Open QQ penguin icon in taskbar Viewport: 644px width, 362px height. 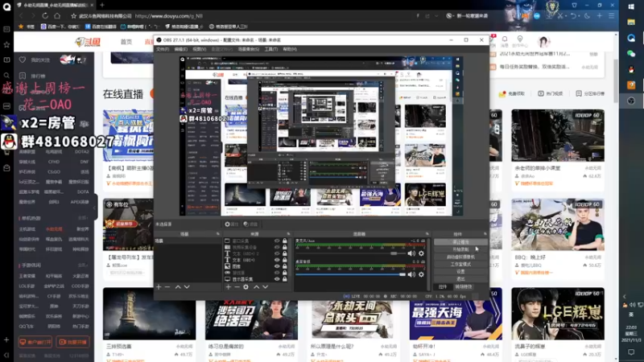click(x=631, y=69)
